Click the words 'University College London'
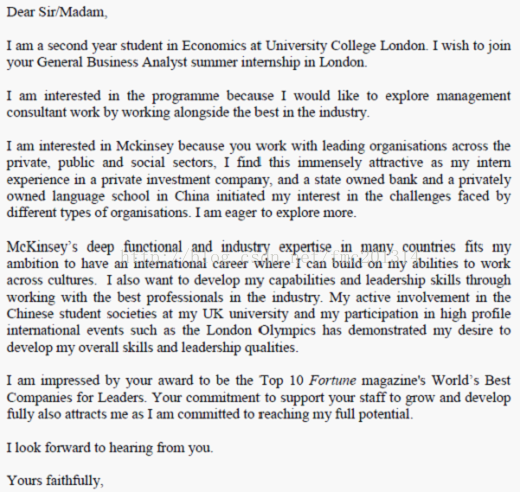 point(346,46)
